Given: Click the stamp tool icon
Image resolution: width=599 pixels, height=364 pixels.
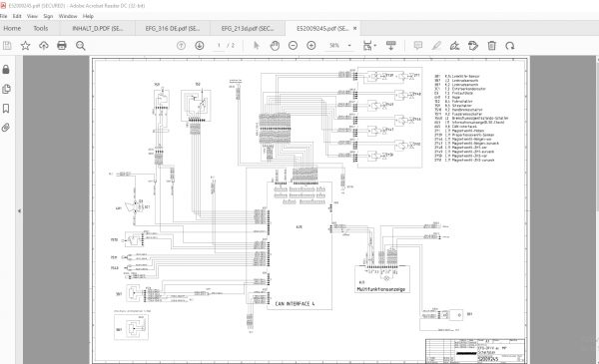Looking at the screenshot, I should 473,46.
